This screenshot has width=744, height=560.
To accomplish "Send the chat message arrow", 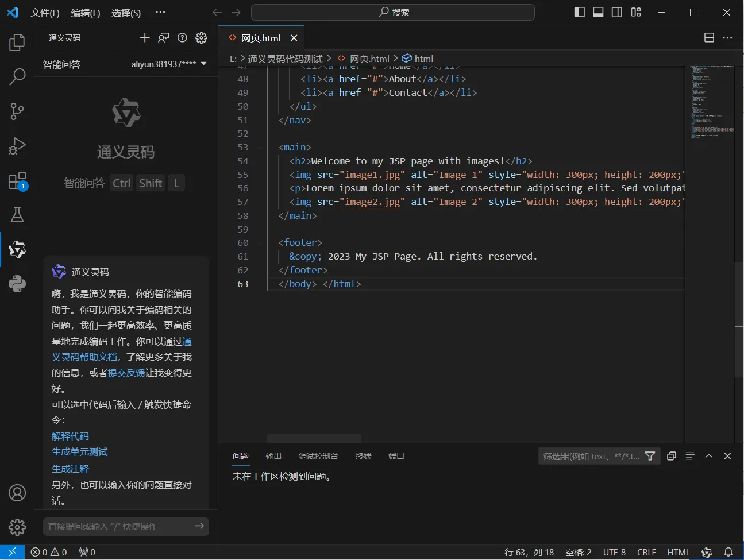I will [199, 526].
